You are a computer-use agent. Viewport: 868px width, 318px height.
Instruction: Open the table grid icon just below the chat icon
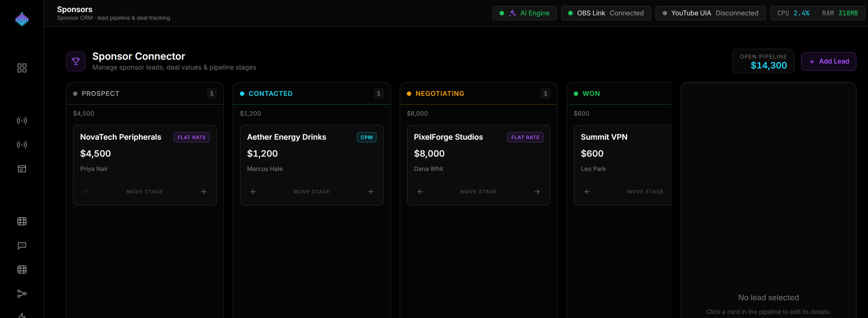point(22,269)
